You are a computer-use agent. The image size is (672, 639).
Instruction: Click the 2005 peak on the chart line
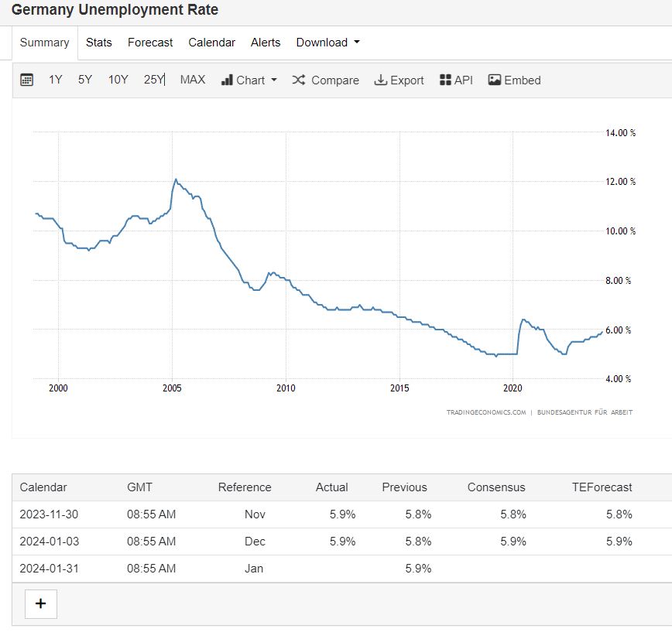click(176, 179)
